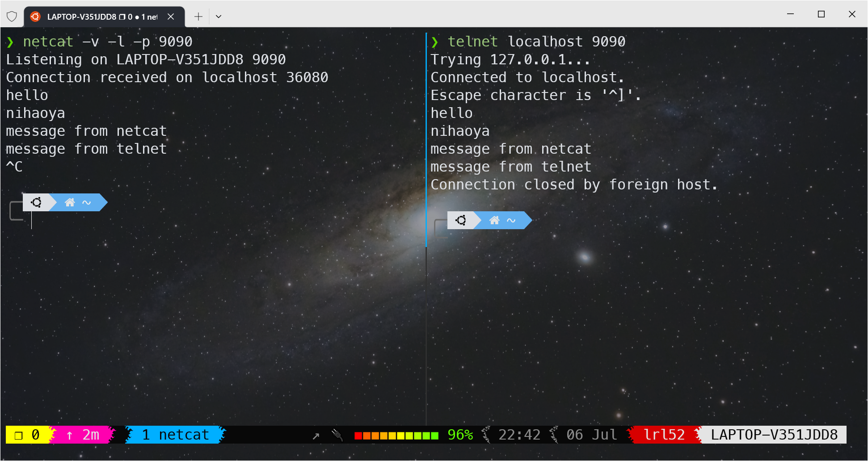Click the tilde path in right pane prompt
Viewport: 868px width, 461px height.
point(511,221)
